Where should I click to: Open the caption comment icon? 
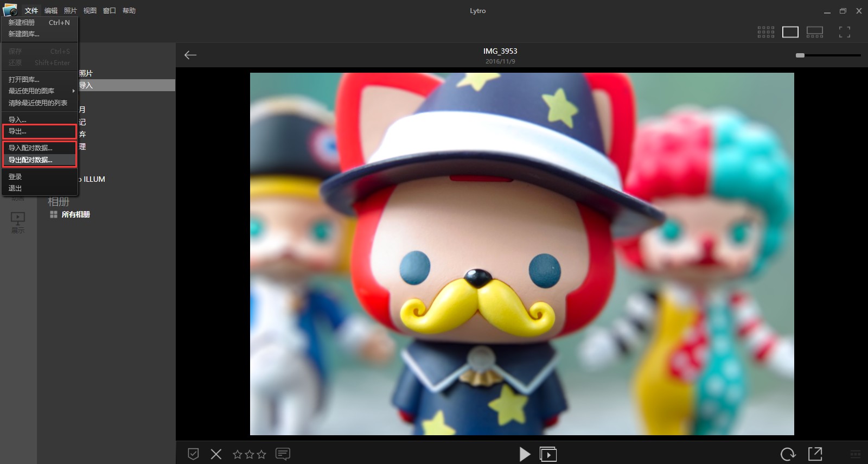(283, 454)
